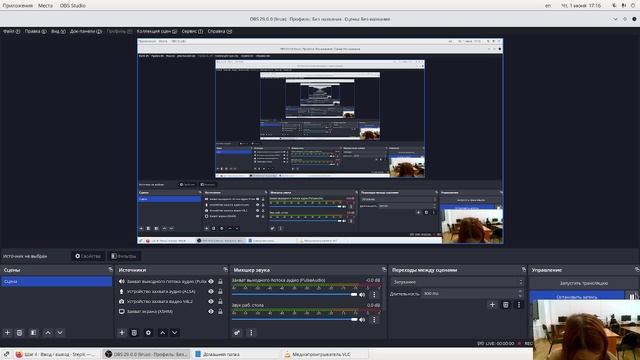This screenshot has height=360, width=640.
Task: Add a new scene with the plus icon
Action: pyautogui.click(x=7, y=333)
